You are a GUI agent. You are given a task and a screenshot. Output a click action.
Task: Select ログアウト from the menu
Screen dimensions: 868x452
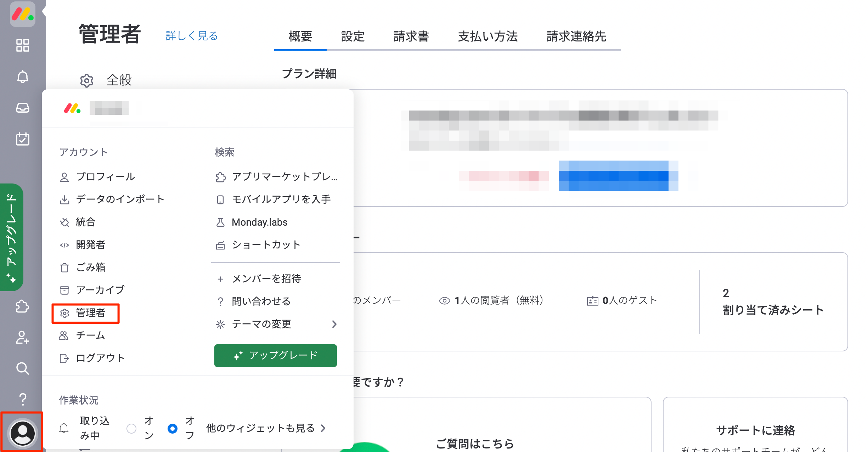coord(100,358)
